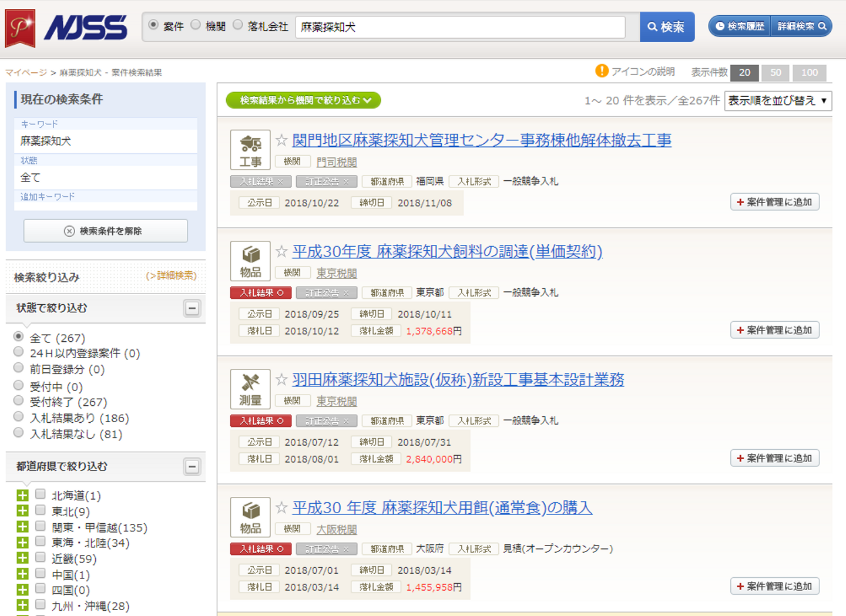Open 平成30 年度 麻薬探知犬用餌(通常食)の購入 link
The width and height of the screenshot is (846, 616).
(442, 507)
